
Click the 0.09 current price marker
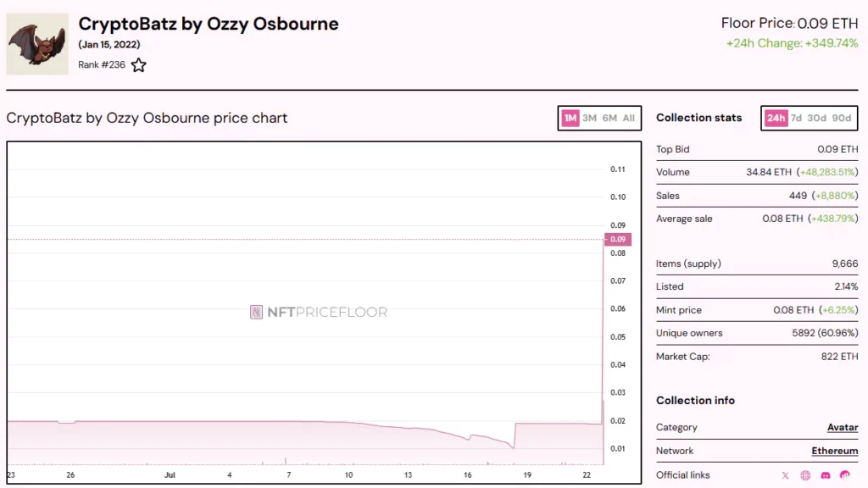click(618, 239)
